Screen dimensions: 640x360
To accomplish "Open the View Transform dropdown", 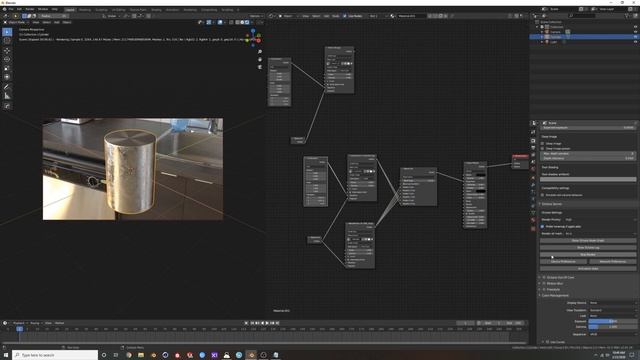I will click(x=612, y=310).
